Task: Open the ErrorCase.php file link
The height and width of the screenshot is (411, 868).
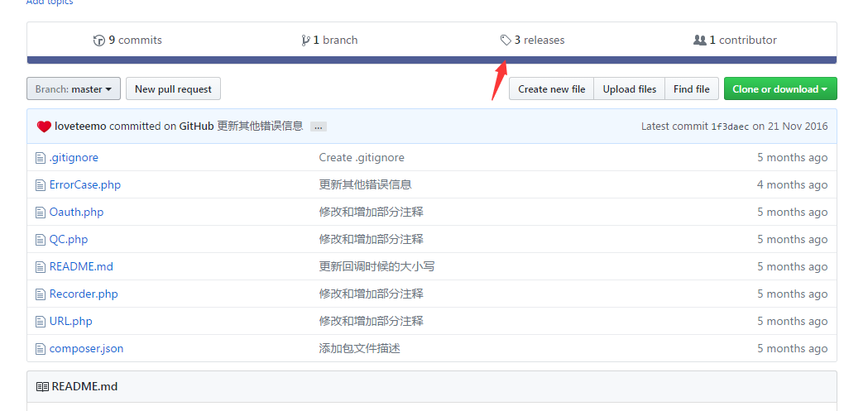Action: point(85,185)
